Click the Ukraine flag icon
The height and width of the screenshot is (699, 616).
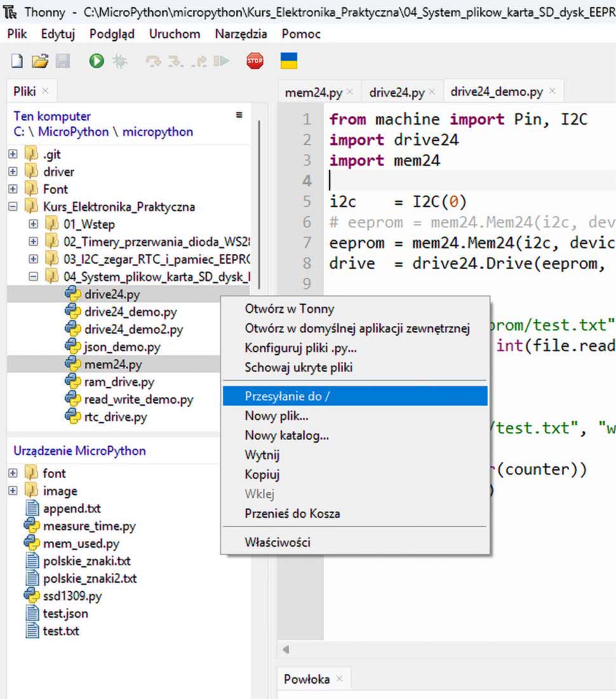click(289, 61)
